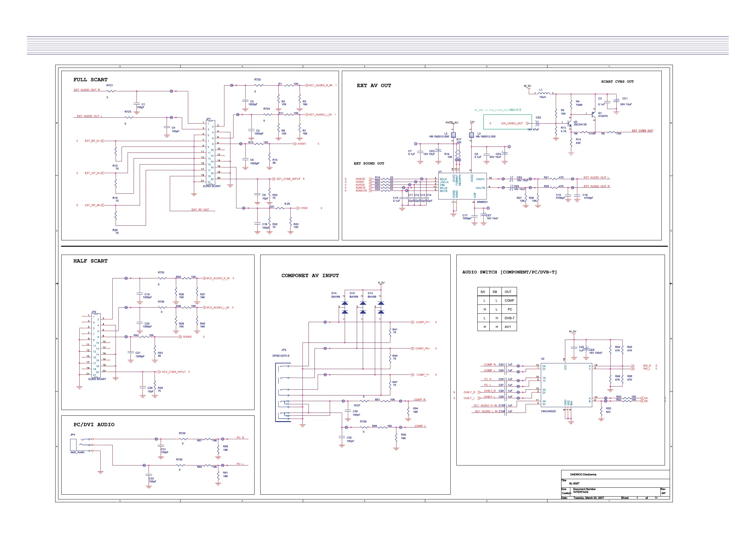Viewport: 756px width, 534px height.
Task: Click the WM8521 audio DAC chip U1
Action: point(462,186)
